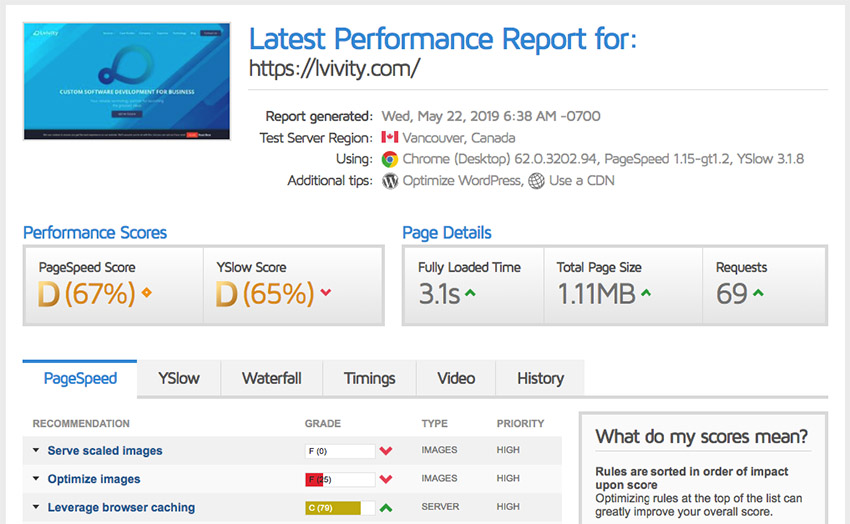The width and height of the screenshot is (850, 524).
Task: Switch to the YSlow tab
Action: [179, 378]
